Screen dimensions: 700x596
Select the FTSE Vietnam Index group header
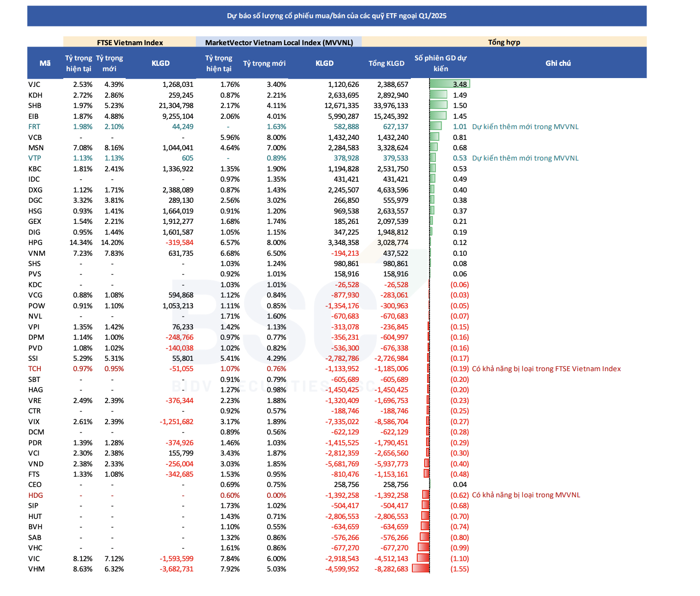pyautogui.click(x=130, y=42)
